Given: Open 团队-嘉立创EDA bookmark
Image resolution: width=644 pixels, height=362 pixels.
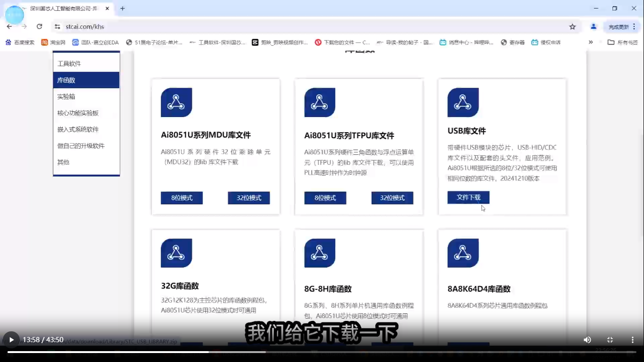Looking at the screenshot, I should pos(95,42).
